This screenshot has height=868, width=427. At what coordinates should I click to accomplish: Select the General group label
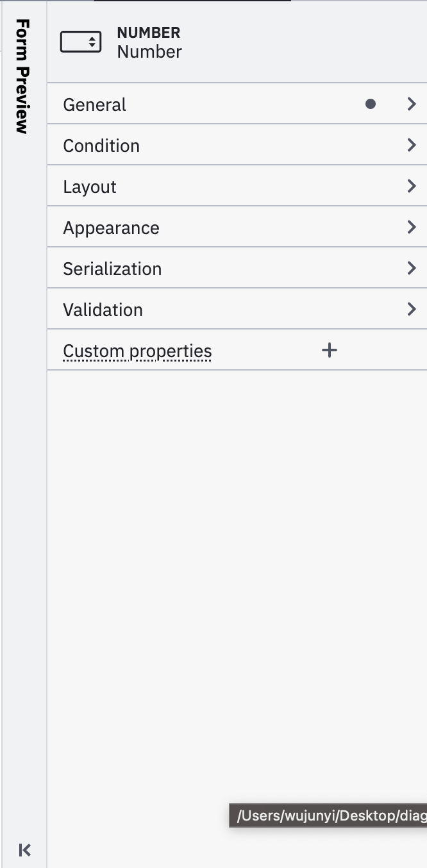point(95,104)
